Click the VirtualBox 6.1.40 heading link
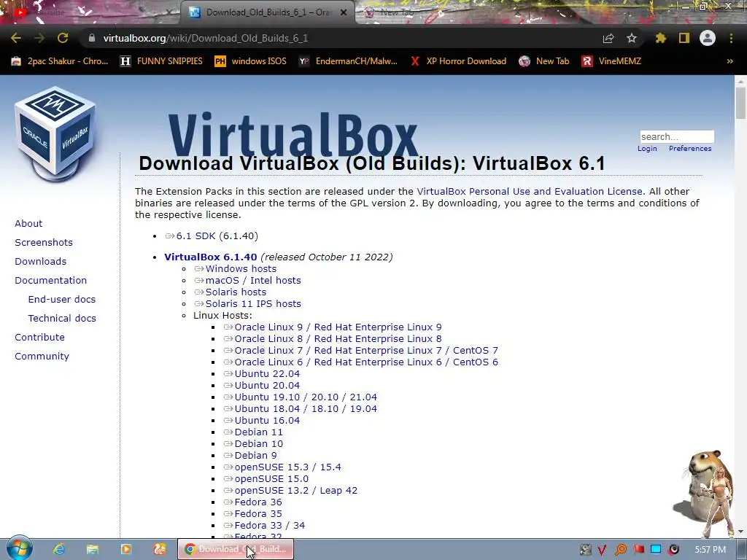 [x=211, y=257]
